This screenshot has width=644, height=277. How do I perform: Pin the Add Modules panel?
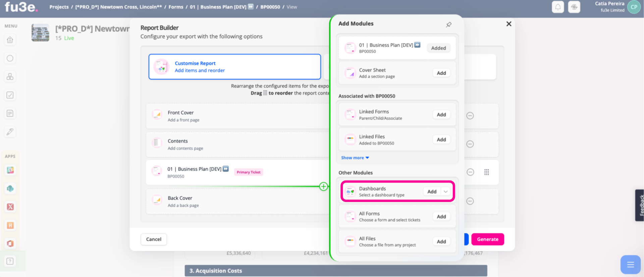pos(449,24)
